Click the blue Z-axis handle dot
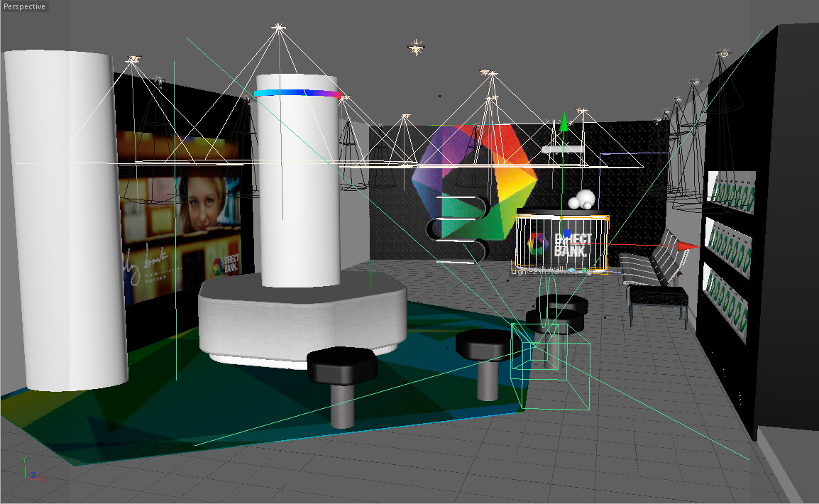 tap(567, 233)
